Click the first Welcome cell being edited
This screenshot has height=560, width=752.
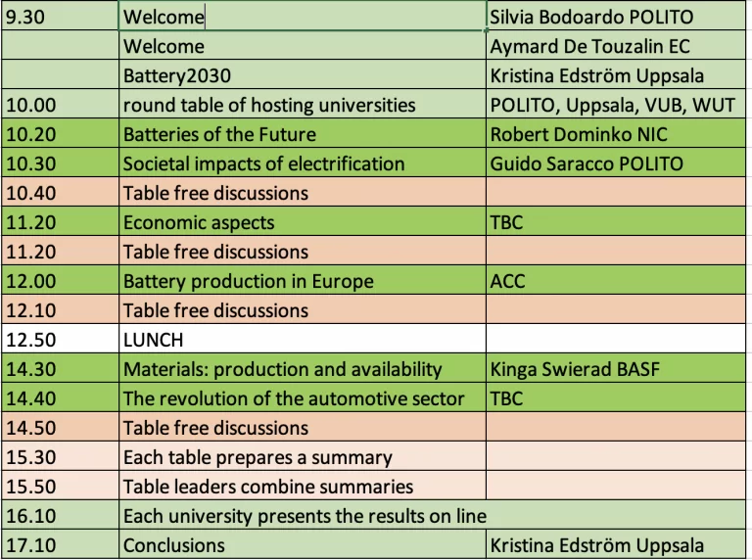[303, 17]
